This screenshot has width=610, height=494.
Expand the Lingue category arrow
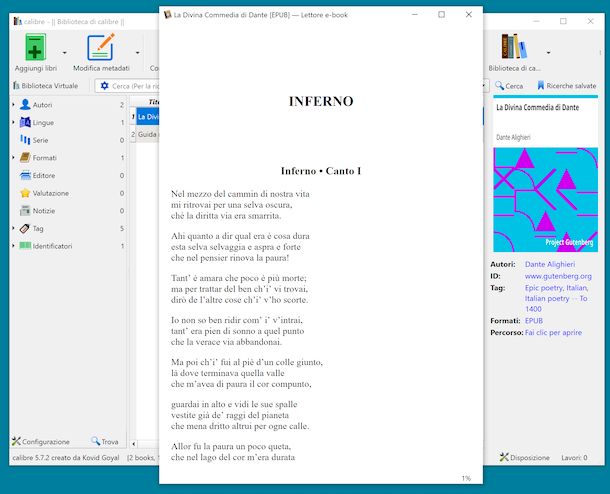[x=13, y=122]
